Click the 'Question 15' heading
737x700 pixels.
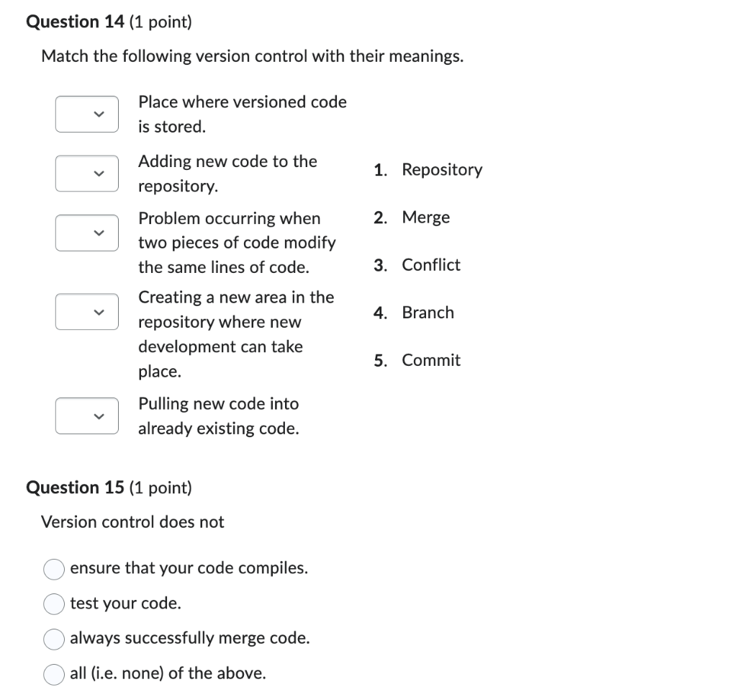coord(74,487)
